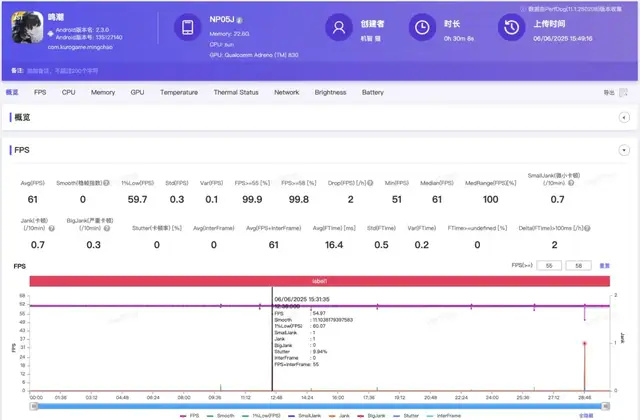Viewport: 640px width, 420px height.
Task: Toggle Jank series in chart legend
Action: point(339,416)
